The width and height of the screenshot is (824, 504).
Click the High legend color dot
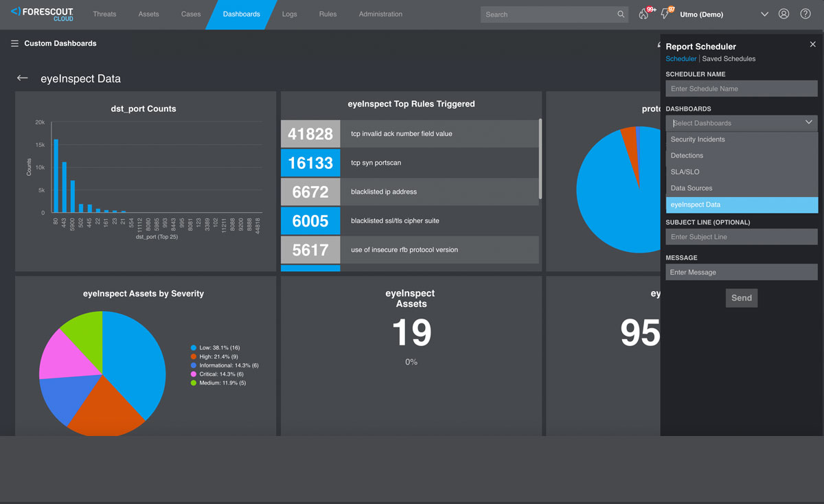[194, 357]
